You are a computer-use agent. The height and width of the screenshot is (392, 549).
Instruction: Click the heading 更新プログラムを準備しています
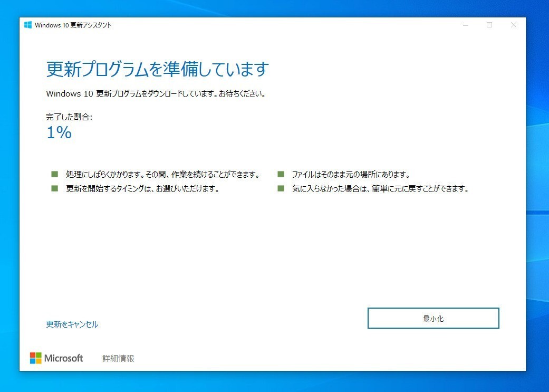(158, 69)
